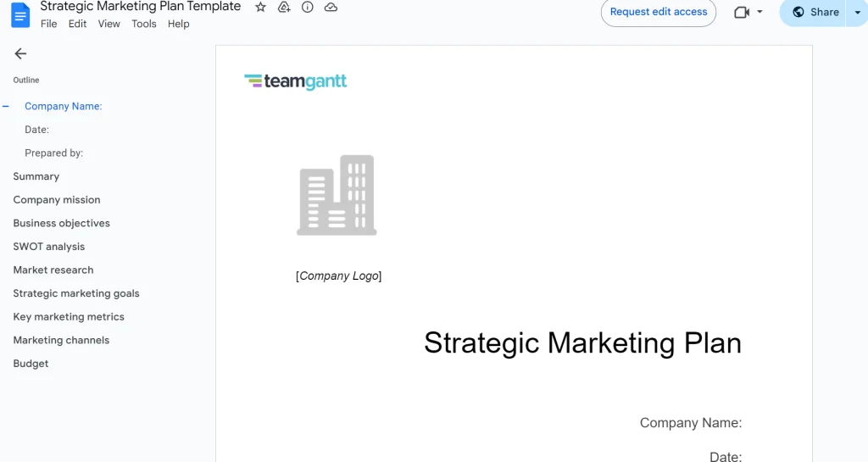Image resolution: width=868 pixels, height=462 pixels.
Task: Open the document info icon
Action: tap(307, 7)
